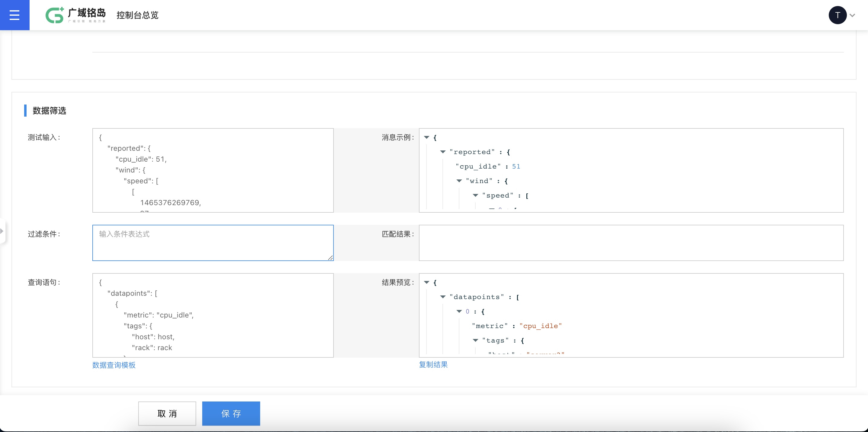Focus the 测试输入 JSON text area
Viewport: 868px width, 432px height.
(213, 170)
